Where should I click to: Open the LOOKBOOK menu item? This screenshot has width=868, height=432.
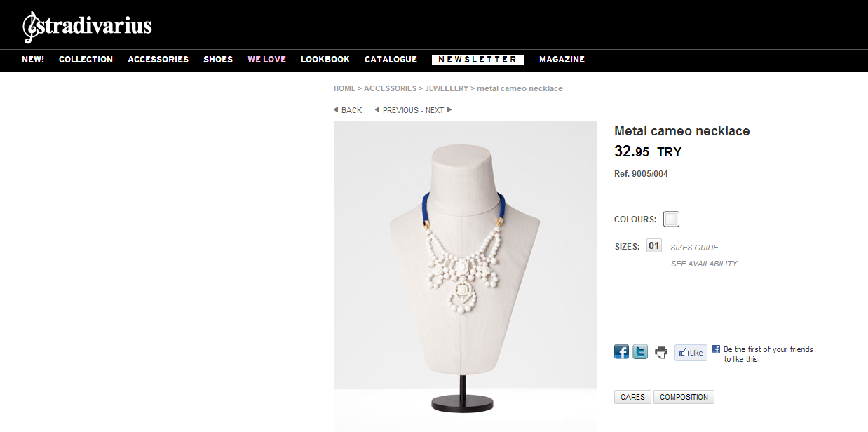pos(325,60)
